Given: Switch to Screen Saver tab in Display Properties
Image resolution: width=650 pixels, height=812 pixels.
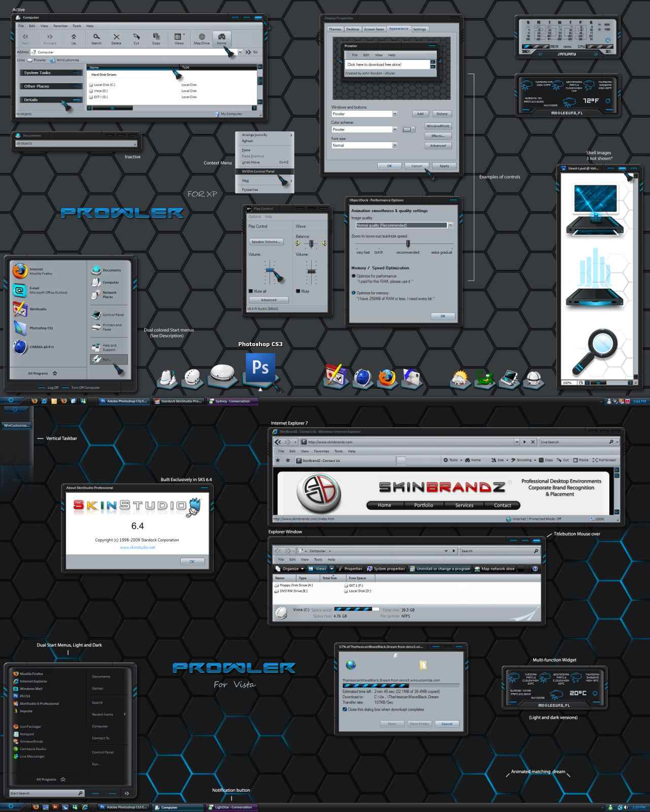Looking at the screenshot, I should click(x=374, y=29).
